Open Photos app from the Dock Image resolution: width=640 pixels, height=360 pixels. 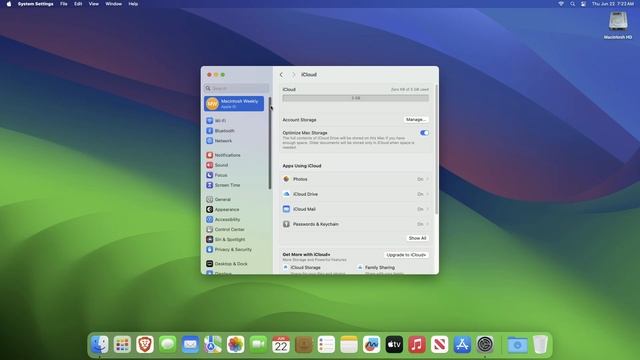click(x=236, y=344)
